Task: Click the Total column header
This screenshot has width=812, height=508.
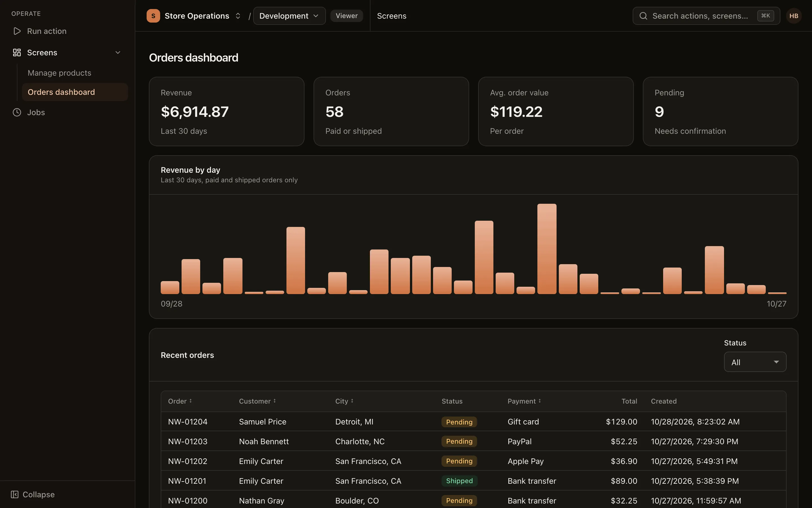Action: tap(629, 401)
